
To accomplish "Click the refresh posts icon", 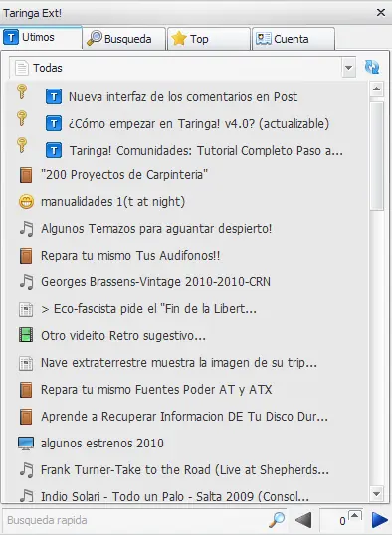I will 372,67.
